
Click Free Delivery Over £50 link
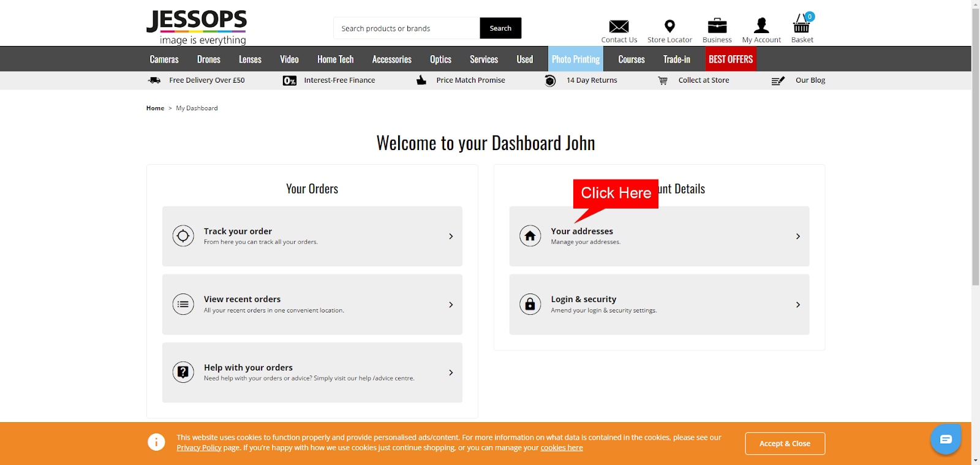coord(207,80)
